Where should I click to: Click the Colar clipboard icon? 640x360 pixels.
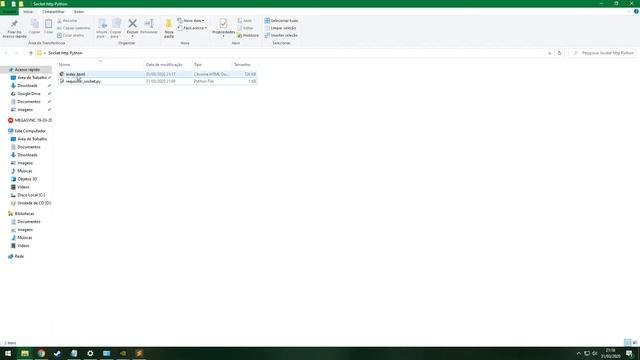[x=49, y=27]
